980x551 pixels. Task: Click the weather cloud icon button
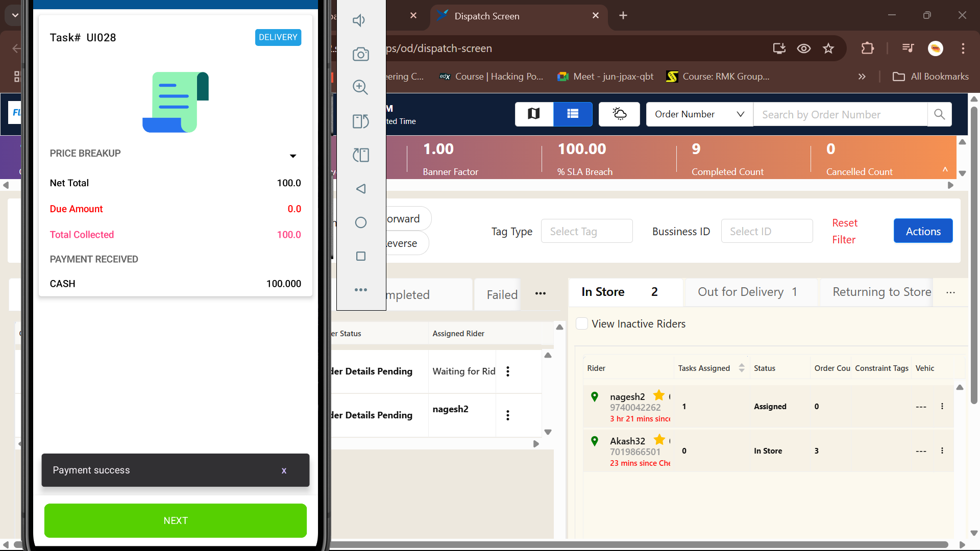619,114
